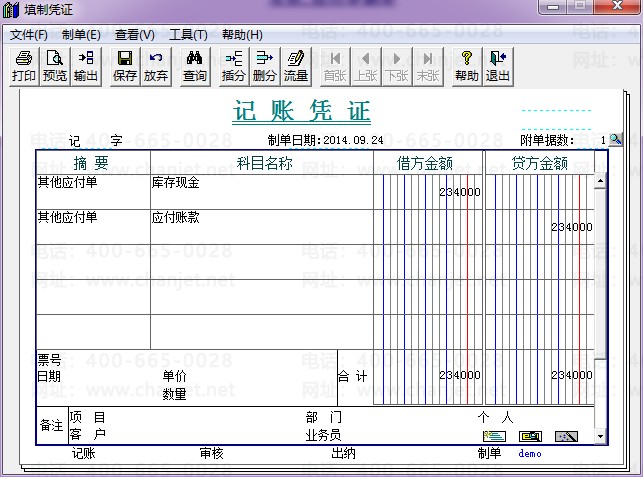This screenshot has height=477, width=643.
Task: Click the scrollbar down arrow in voucher table
Action: pos(600,437)
